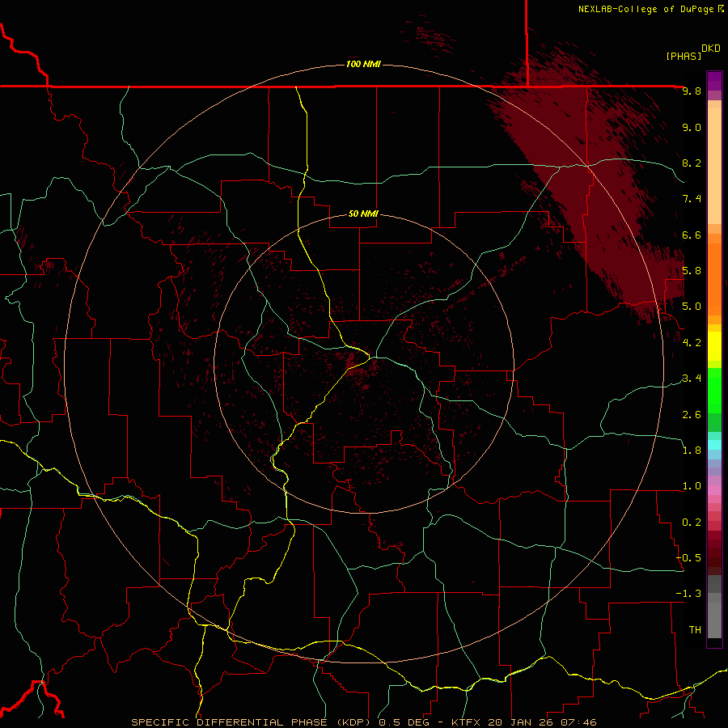Click the DKD label above color scale
The width and height of the screenshot is (728, 728).
(x=710, y=49)
